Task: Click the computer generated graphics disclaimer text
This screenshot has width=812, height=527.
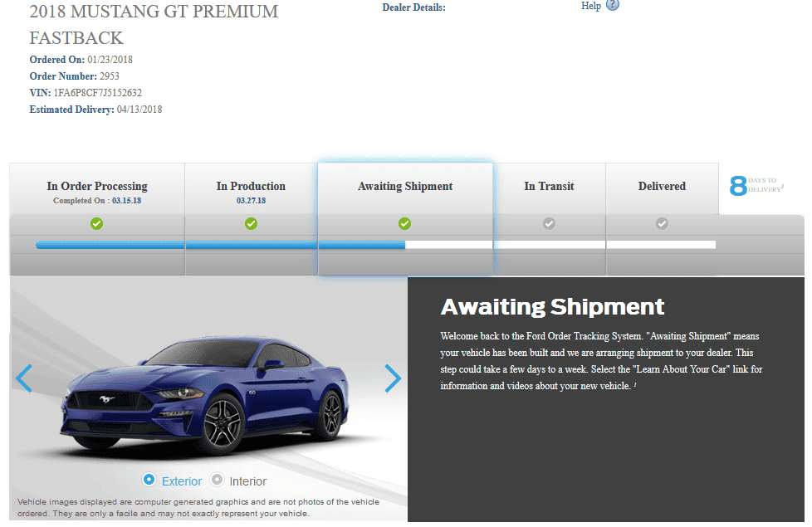Action: click(x=198, y=507)
